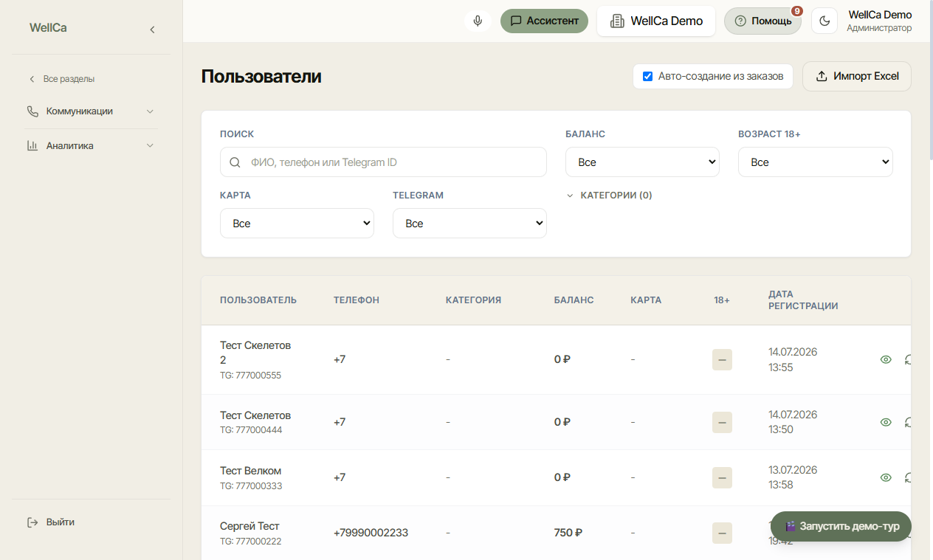
Task: Click the ДАТА РЕГИСТРАЦИИ column header
Action: coord(803,300)
